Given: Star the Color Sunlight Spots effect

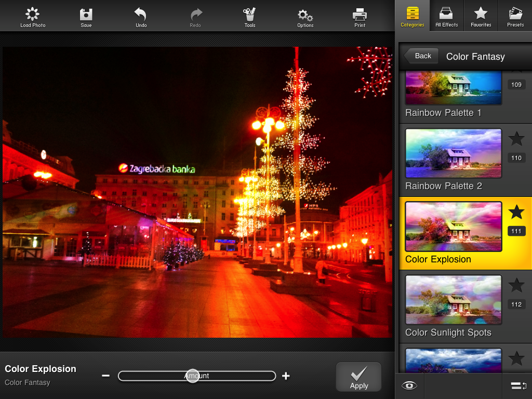Looking at the screenshot, I should 516,285.
